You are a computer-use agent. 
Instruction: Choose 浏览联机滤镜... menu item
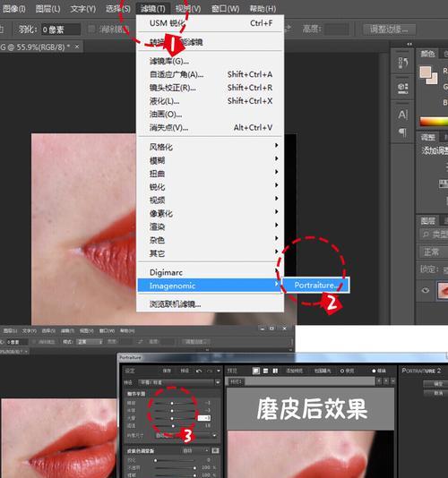[211, 304]
